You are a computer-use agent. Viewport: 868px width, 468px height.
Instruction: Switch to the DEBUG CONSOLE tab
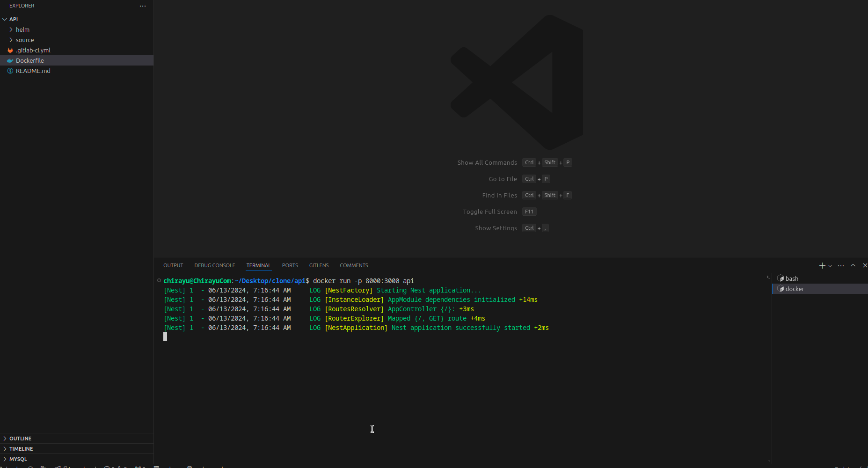coord(215,265)
